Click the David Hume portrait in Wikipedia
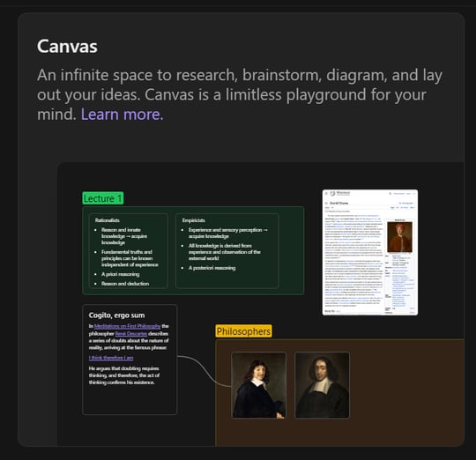Viewport: 476px width, 460px height. click(400, 237)
